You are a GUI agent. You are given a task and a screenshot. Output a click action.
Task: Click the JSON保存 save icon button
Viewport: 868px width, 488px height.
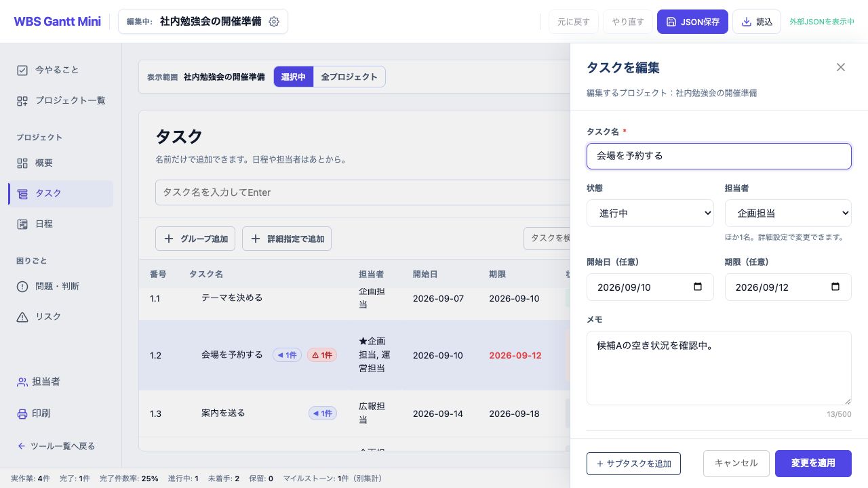click(x=692, y=22)
